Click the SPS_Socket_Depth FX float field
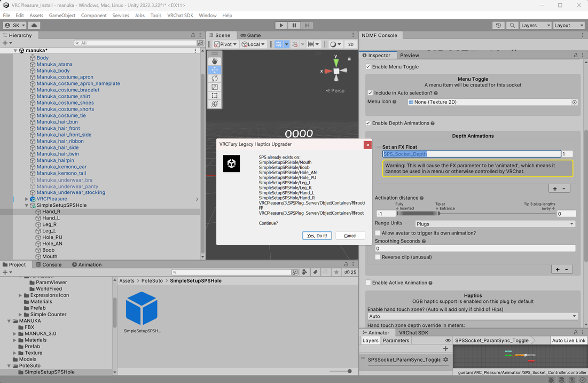 [472, 154]
